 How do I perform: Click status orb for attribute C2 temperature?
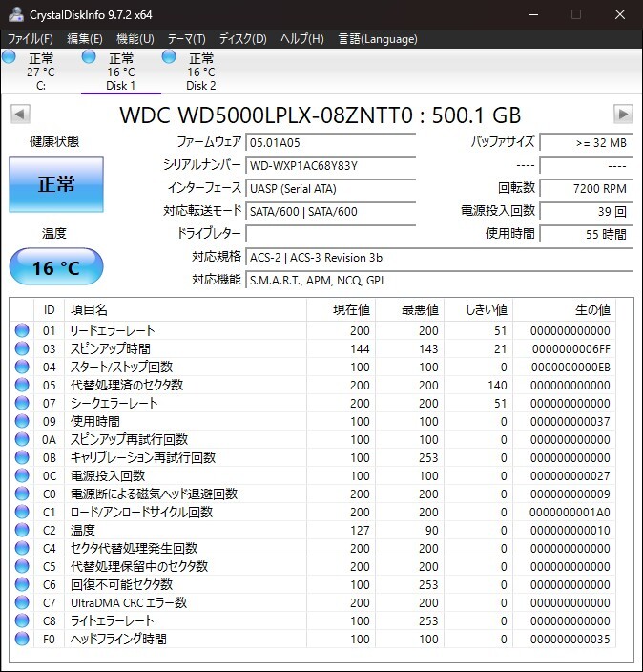pyautogui.click(x=22, y=530)
